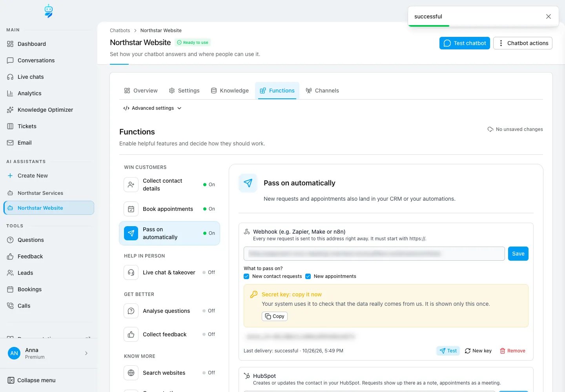Screen dimensions: 565x392
Task: Switch to the Overview tab
Action: tap(141, 91)
